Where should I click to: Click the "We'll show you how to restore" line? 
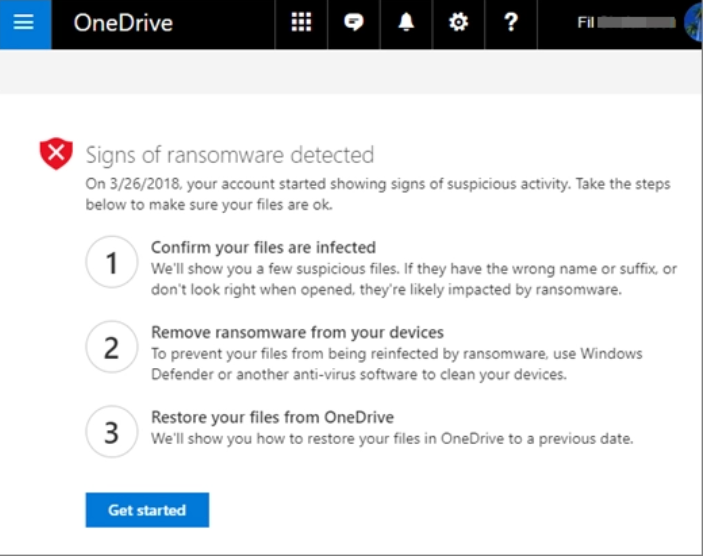click(x=392, y=438)
